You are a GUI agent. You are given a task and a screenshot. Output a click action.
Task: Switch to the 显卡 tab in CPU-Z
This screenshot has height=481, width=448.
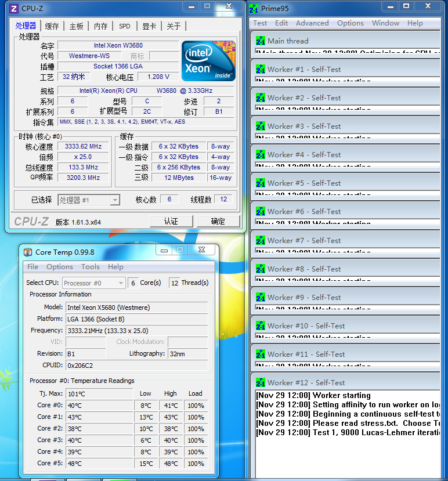click(x=150, y=26)
